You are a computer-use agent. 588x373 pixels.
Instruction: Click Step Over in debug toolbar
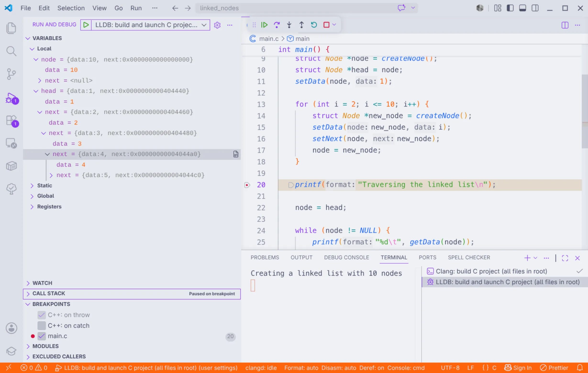click(277, 25)
